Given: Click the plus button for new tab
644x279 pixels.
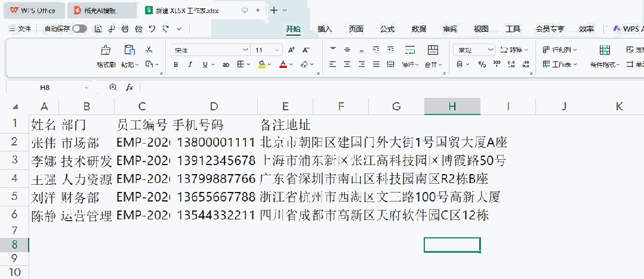Looking at the screenshot, I should (275, 11).
